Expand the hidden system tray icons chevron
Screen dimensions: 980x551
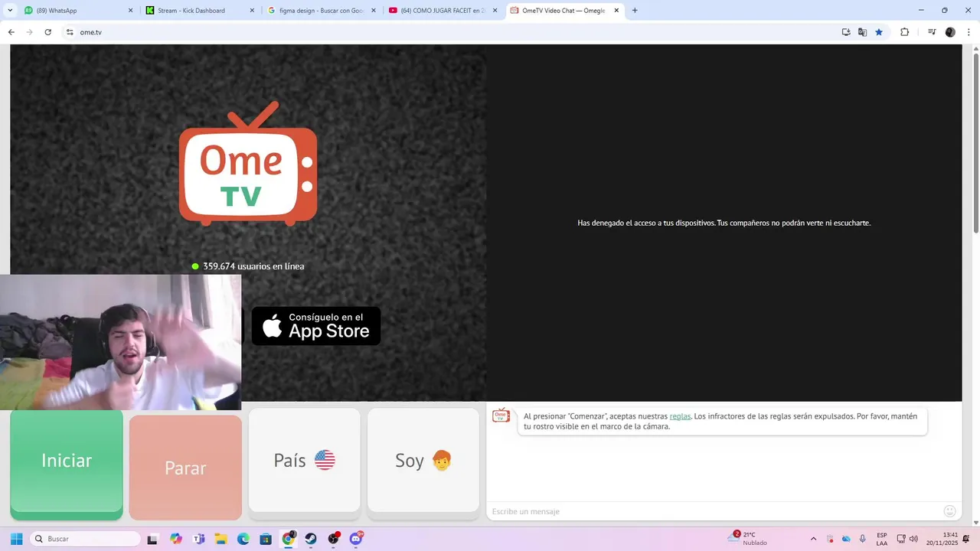tap(813, 539)
